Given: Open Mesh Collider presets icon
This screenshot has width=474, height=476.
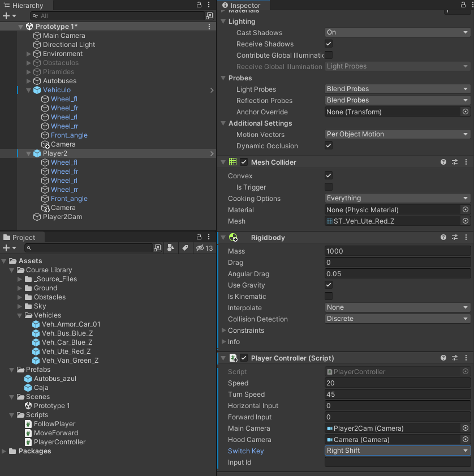Looking at the screenshot, I should (455, 162).
